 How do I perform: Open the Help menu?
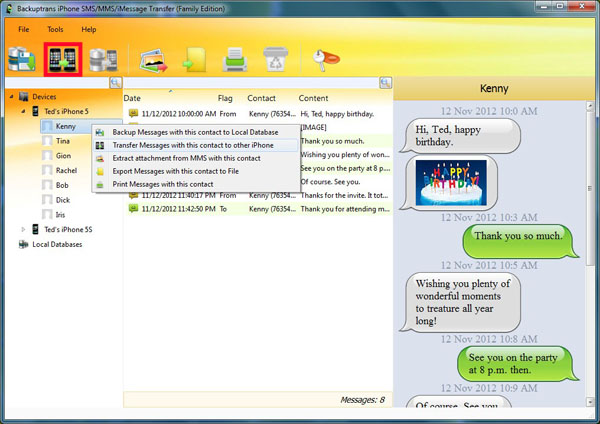pyautogui.click(x=89, y=29)
